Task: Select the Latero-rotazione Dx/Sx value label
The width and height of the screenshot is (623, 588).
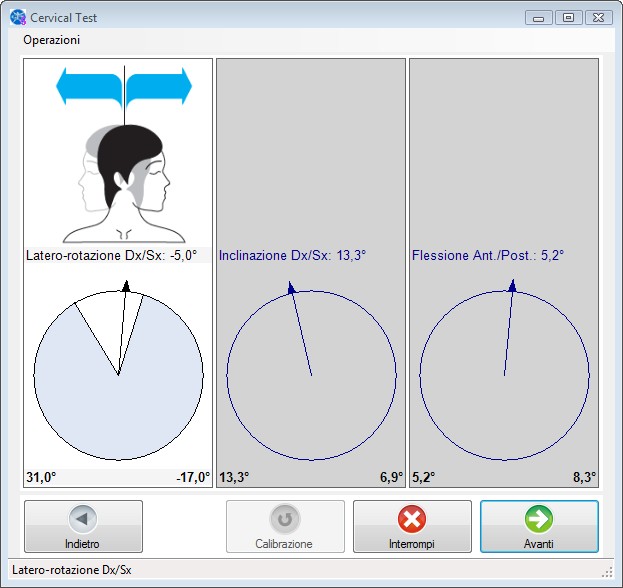Action: 112,255
